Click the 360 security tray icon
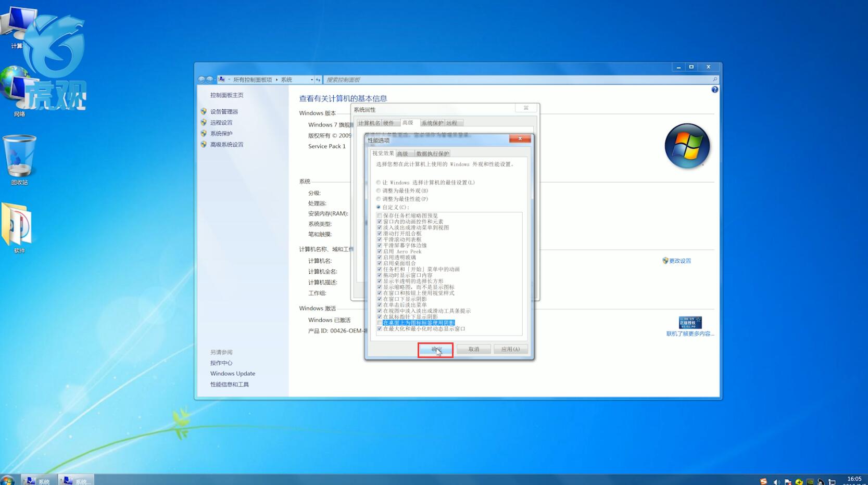This screenshot has height=485, width=868. coord(799,482)
